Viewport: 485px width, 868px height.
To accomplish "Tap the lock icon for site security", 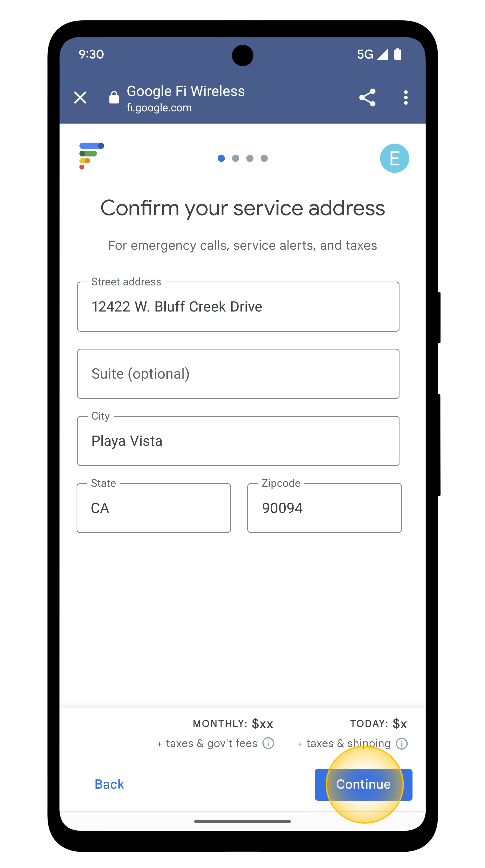I will pos(114,98).
